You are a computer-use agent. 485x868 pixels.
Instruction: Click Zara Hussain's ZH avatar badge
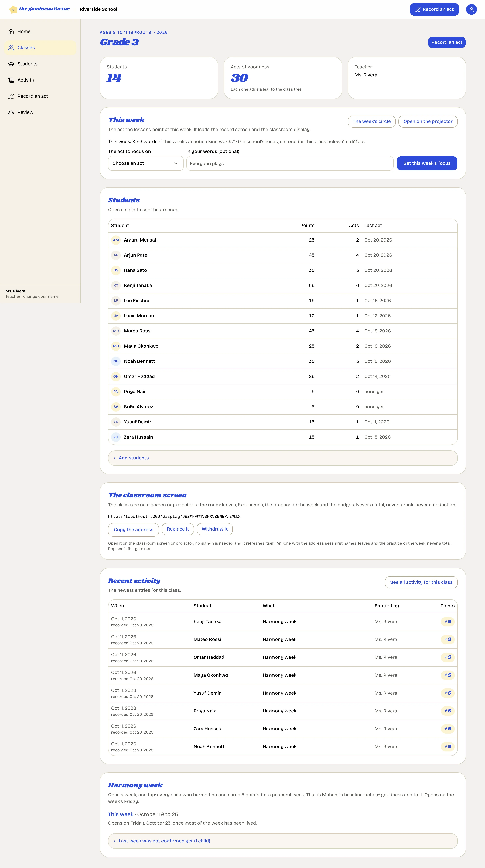(x=116, y=437)
